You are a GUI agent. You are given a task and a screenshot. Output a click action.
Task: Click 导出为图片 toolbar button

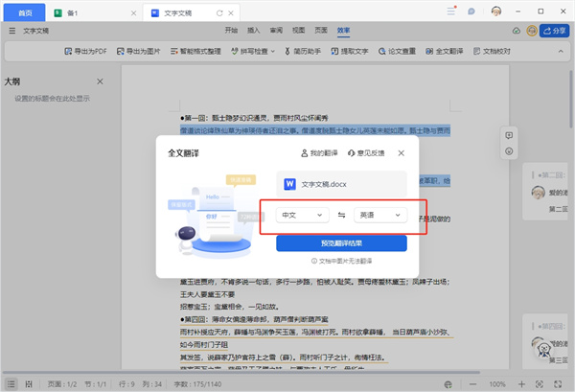[138, 52]
